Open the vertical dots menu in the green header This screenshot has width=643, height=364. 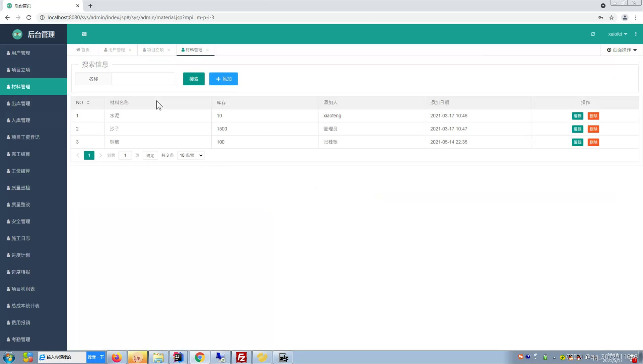click(636, 34)
